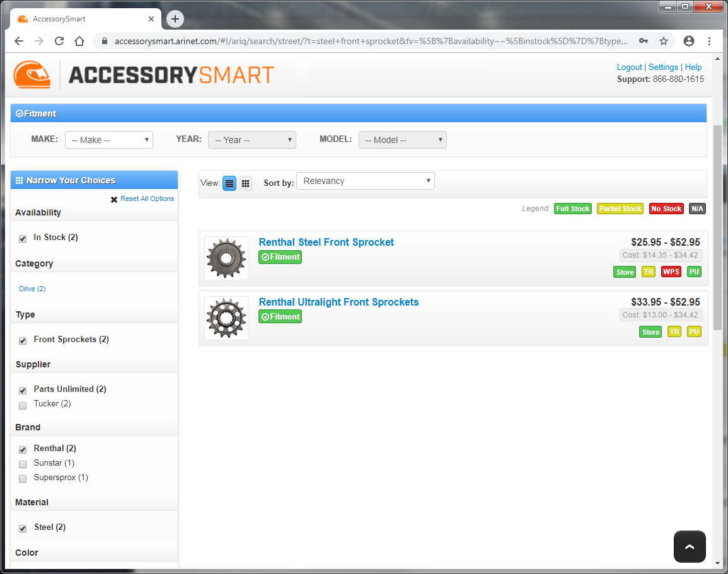Image resolution: width=728 pixels, height=574 pixels.
Task: Click the scroll-to-top arrow button
Action: pyautogui.click(x=690, y=546)
